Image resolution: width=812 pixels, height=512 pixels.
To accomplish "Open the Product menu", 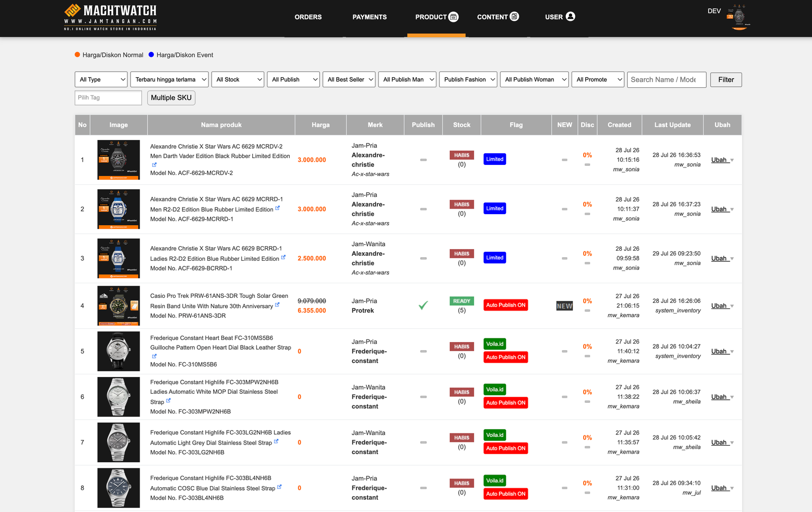I will [436, 17].
